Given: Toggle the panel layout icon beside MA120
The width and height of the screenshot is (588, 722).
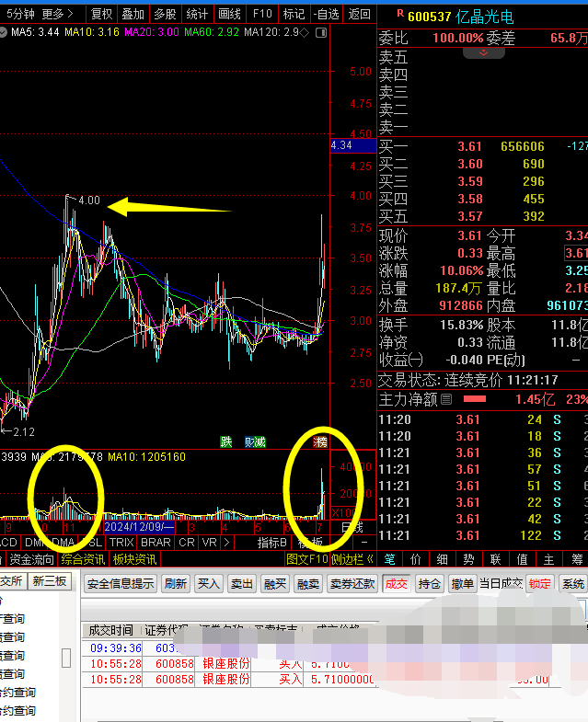Looking at the screenshot, I should [x=321, y=32].
